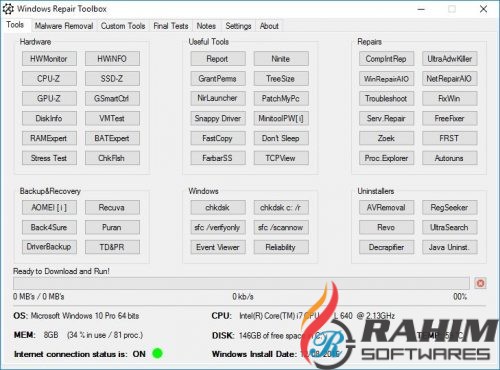Run TreeSize
The width and height of the screenshot is (500, 370).
(x=281, y=79)
